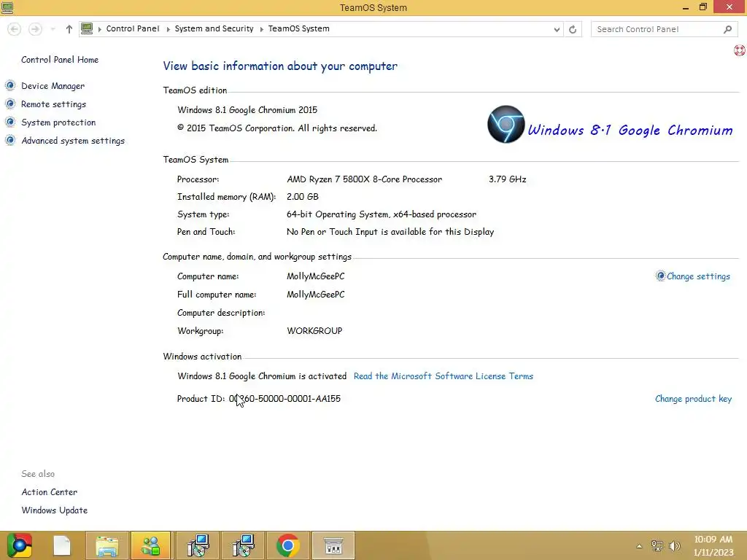Open address bar history dropdown
Viewport: 747px width, 560px height.
(557, 29)
